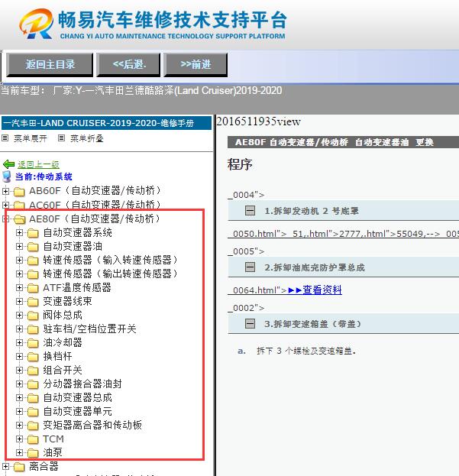Click the 油冷却器 folder icon
The image size is (459, 476).
[33, 343]
